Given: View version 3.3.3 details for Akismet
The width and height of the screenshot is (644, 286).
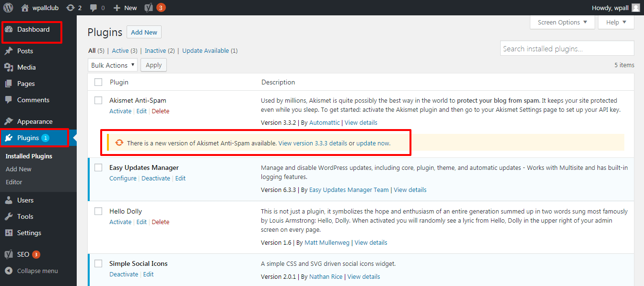Looking at the screenshot, I should coord(313,143).
